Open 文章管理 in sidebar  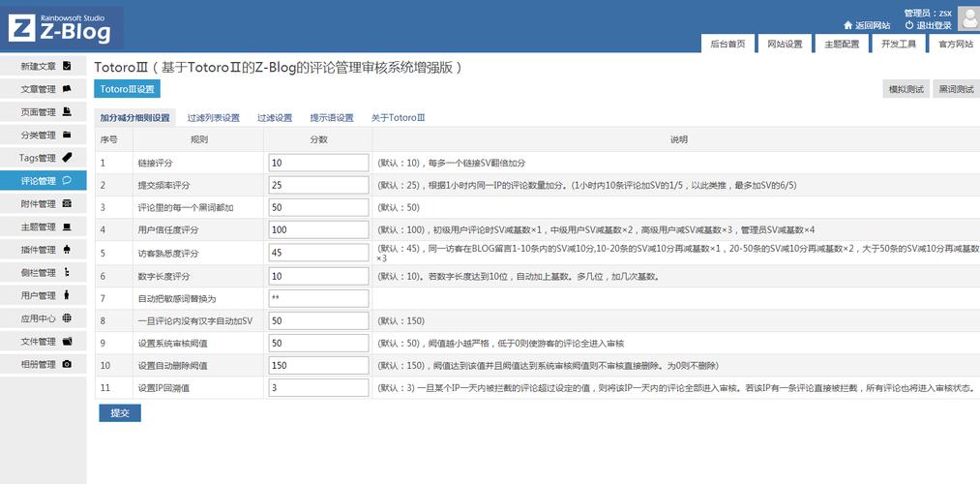(x=44, y=89)
